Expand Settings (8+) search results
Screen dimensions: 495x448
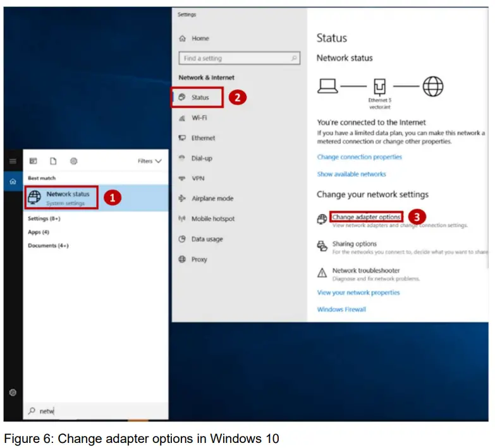[44, 219]
